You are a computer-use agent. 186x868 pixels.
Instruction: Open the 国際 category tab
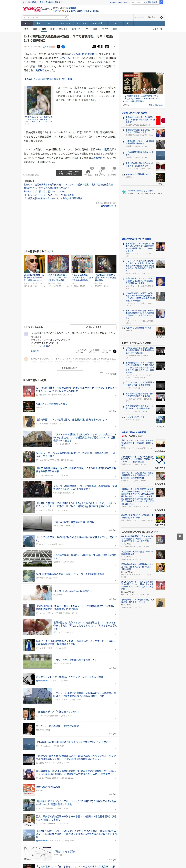pos(44,29)
